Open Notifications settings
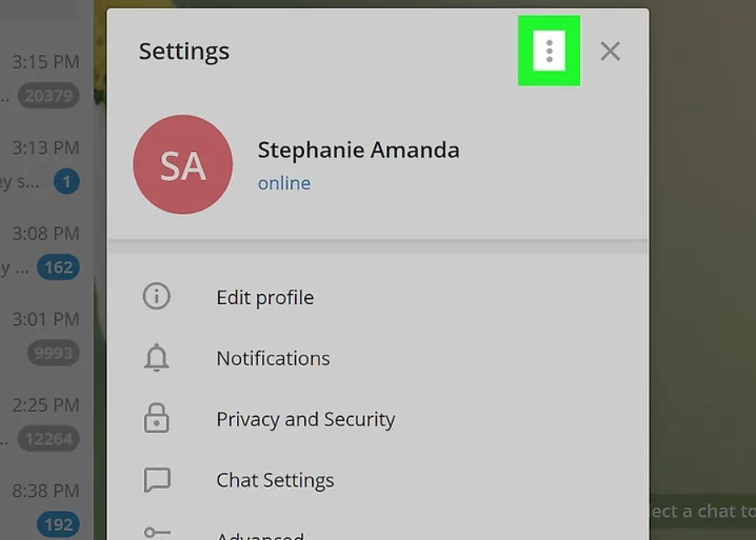Screen dimensions: 756x540 click(273, 358)
